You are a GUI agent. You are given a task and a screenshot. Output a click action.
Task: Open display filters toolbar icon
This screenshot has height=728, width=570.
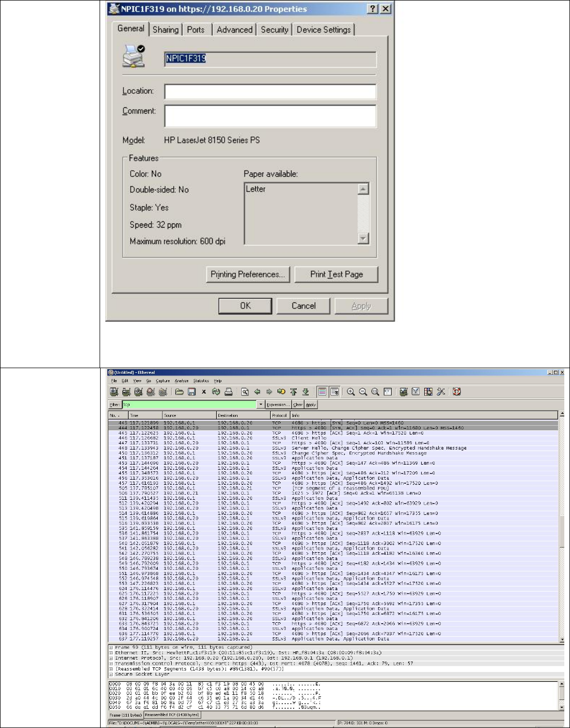click(416, 392)
